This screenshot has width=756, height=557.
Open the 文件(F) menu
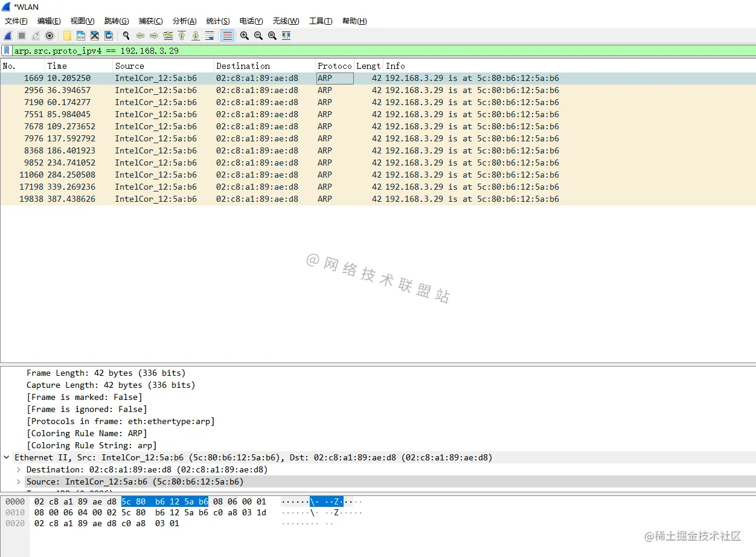[x=16, y=21]
